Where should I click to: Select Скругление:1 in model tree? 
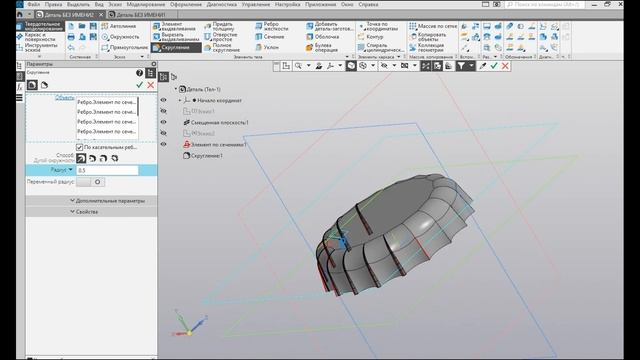[x=203, y=156]
